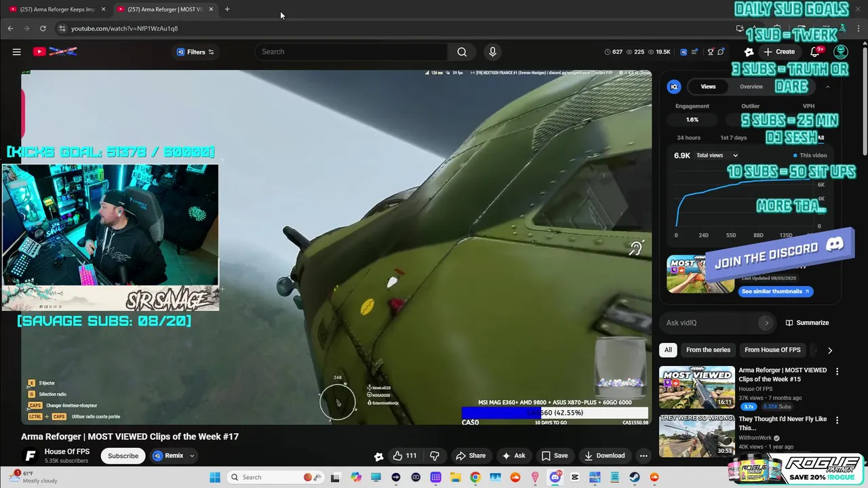
Task: Select the 1st 7 days time range
Action: (x=733, y=138)
